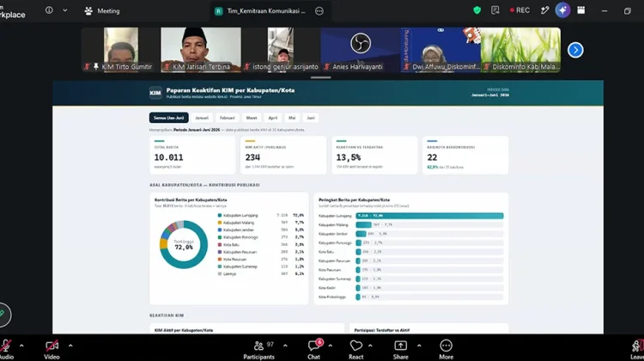
Task: Click 'Lainnya' legend entry
Action: (229, 274)
